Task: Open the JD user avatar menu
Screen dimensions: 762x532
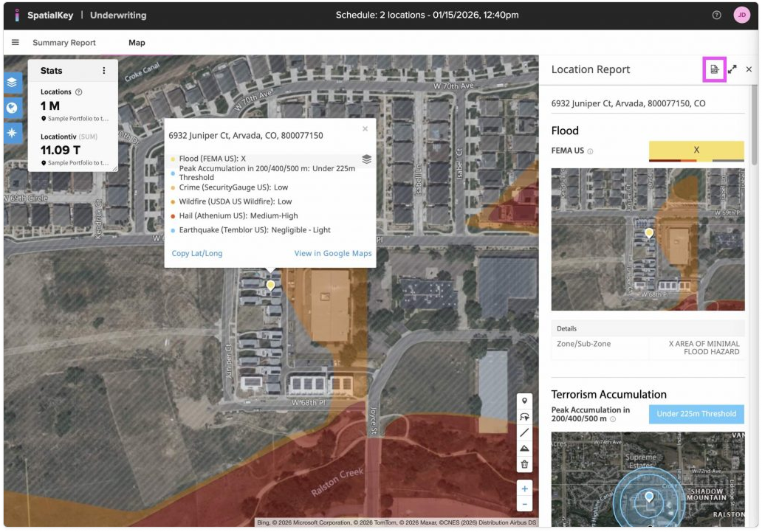Action: (x=741, y=15)
